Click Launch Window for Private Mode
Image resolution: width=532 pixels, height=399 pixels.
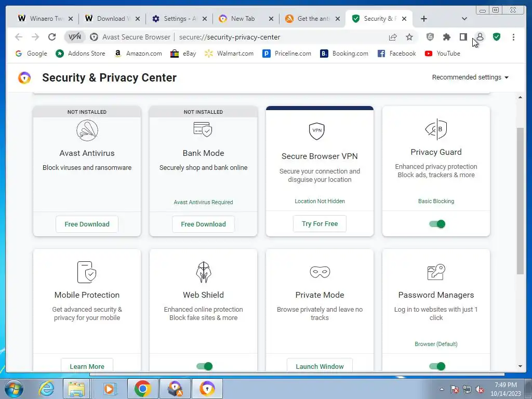[x=320, y=366]
